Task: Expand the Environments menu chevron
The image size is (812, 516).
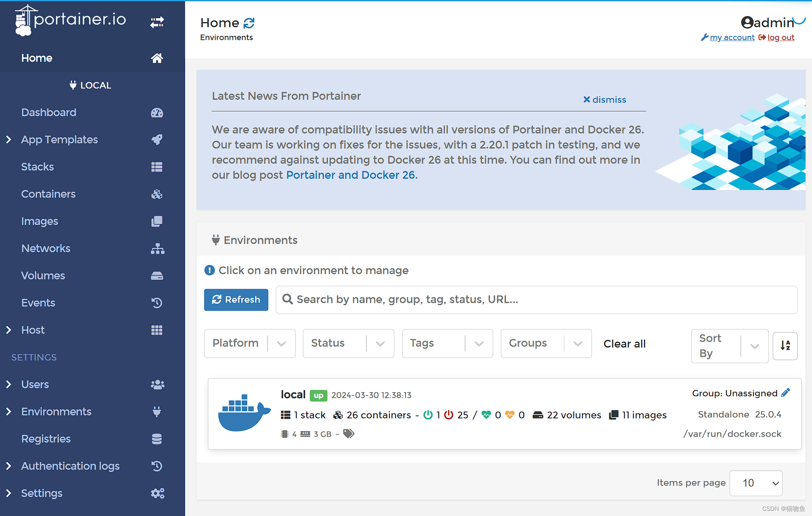Action: click(9, 412)
